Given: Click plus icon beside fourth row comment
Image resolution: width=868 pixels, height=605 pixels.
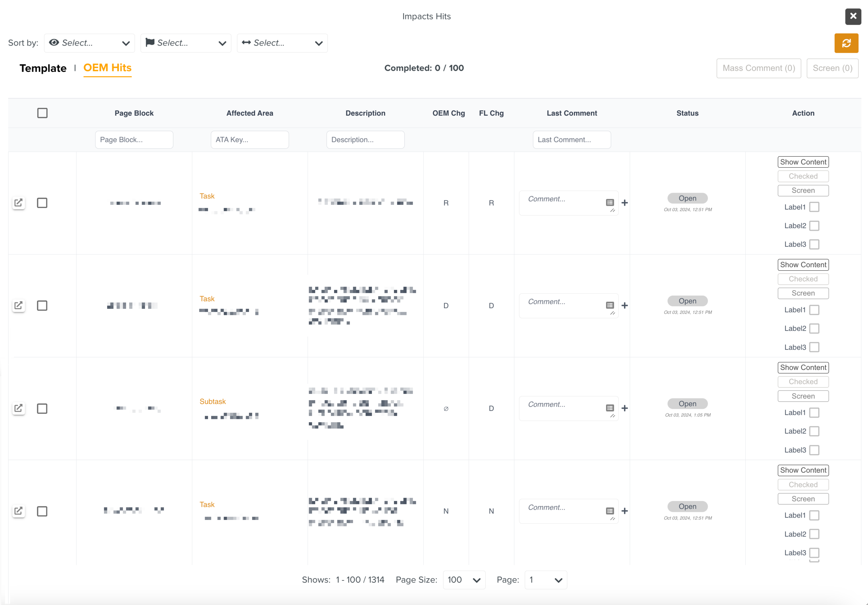Looking at the screenshot, I should [625, 511].
